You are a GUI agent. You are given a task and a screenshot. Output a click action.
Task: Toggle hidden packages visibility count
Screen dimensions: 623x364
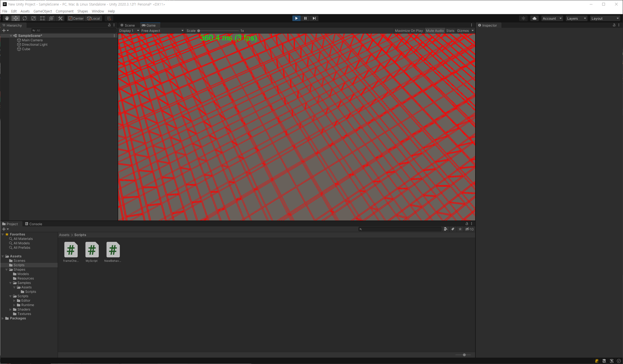point(469,229)
